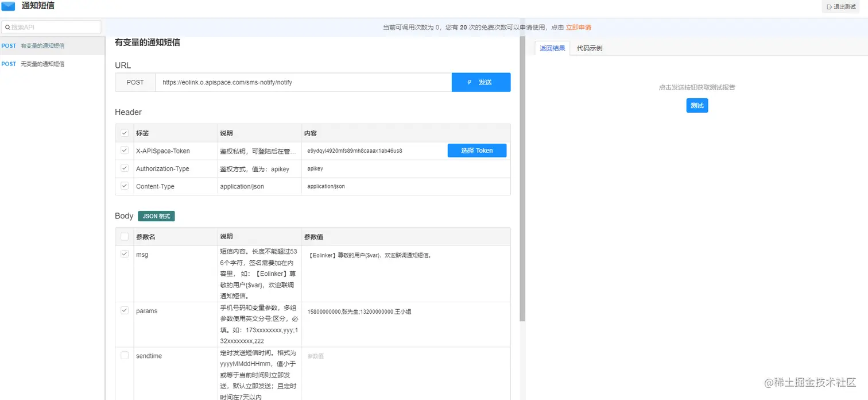Switch to the 代码示例 tab
Image resolution: width=868 pixels, height=400 pixels.
[590, 48]
